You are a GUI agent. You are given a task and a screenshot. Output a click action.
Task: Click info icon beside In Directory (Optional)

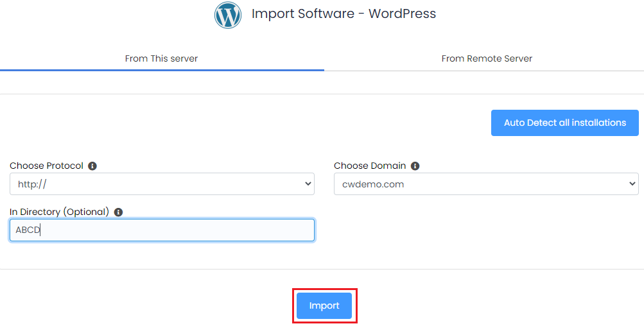119,212
